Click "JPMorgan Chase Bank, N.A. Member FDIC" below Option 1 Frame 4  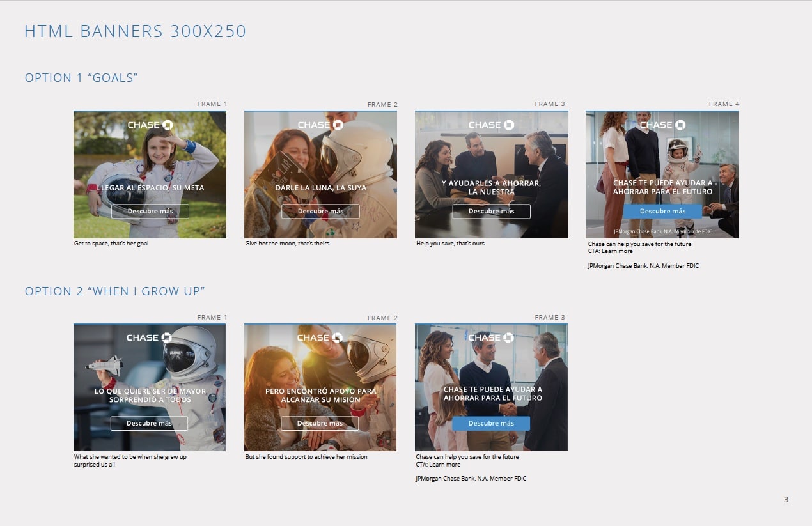643,266
